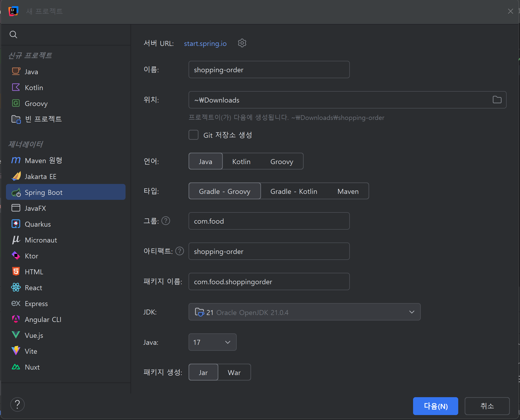Click the help icon next to 그룹
520x420 pixels.
pos(166,221)
